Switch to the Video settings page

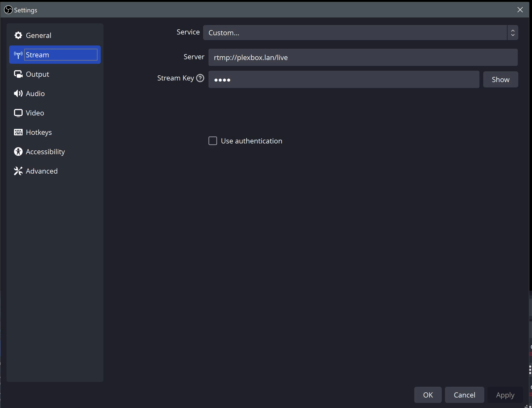coord(34,113)
